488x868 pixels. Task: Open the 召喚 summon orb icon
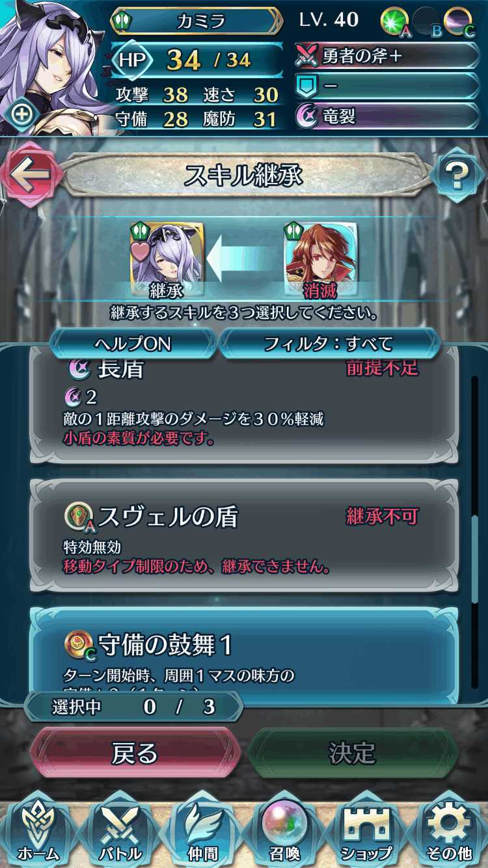[x=284, y=831]
